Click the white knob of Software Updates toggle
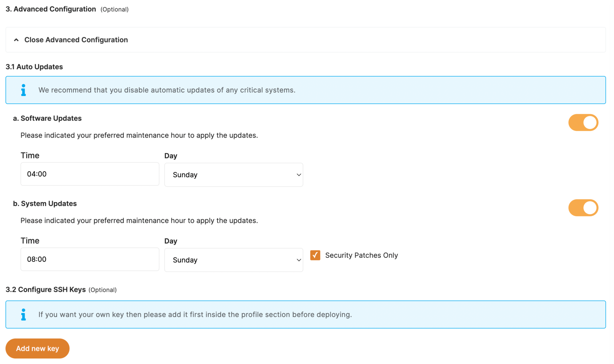The width and height of the screenshot is (614, 364). [590, 122]
